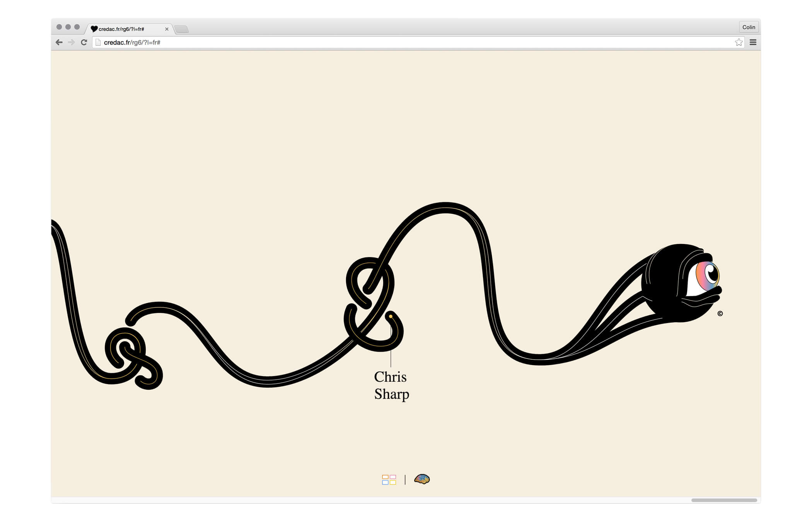Click the colorful brain icon
Viewport: 812px width, 522px height.
[422, 479]
